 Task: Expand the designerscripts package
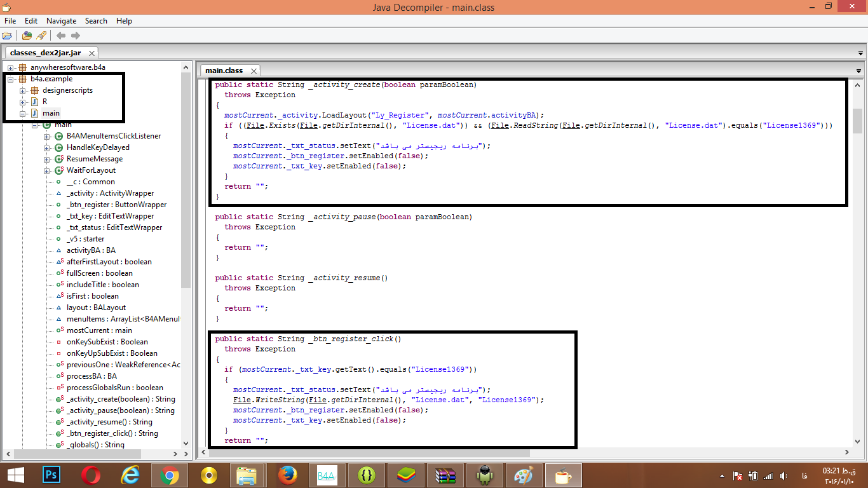coord(23,90)
